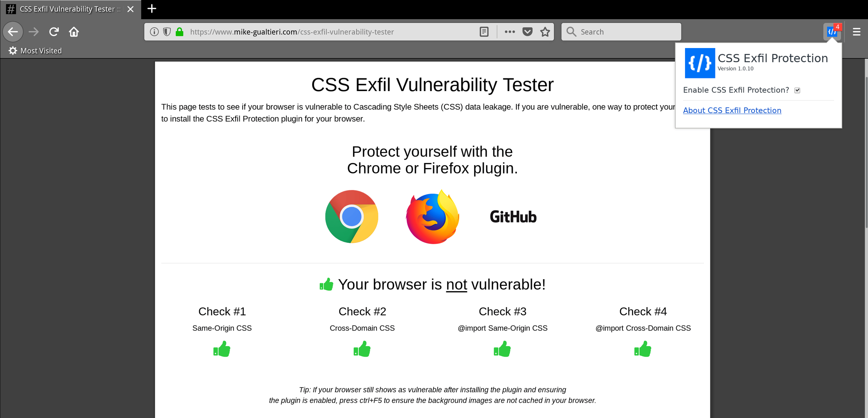Open site information icon in address bar
Image resolution: width=868 pixels, height=418 pixels.
[x=154, y=32]
